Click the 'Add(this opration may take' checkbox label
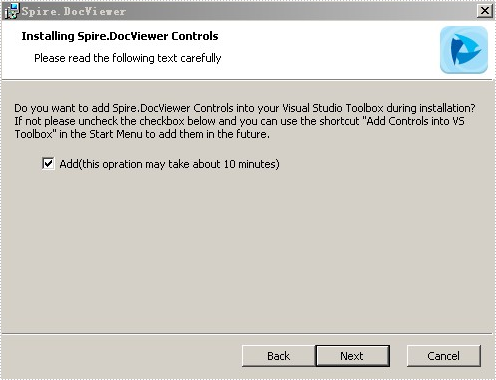496x380 pixels. [x=169, y=164]
